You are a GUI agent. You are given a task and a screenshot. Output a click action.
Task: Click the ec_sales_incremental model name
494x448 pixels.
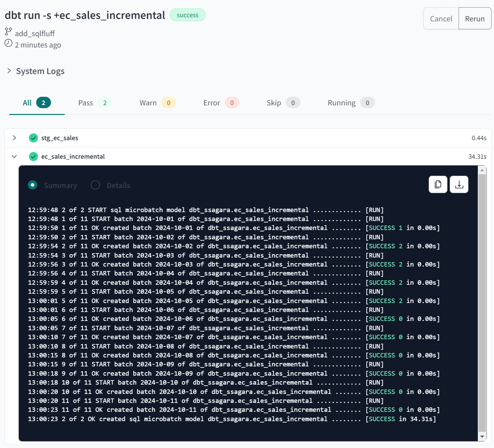(73, 156)
